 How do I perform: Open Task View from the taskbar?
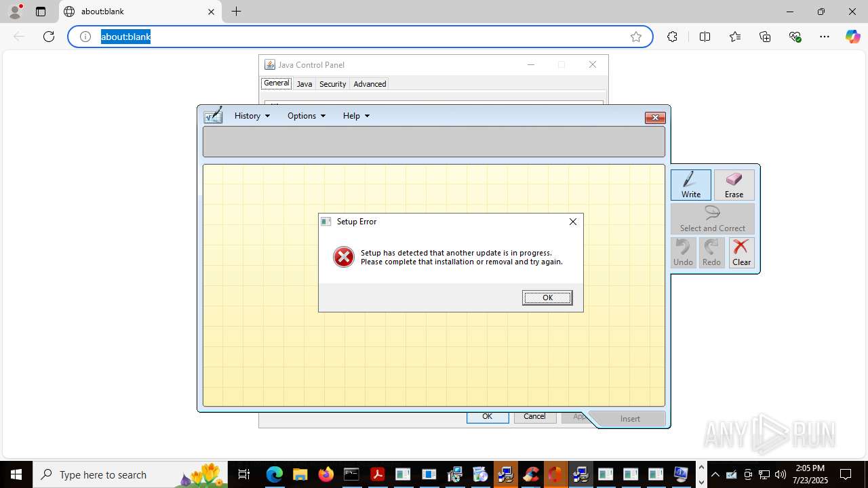[x=244, y=474]
